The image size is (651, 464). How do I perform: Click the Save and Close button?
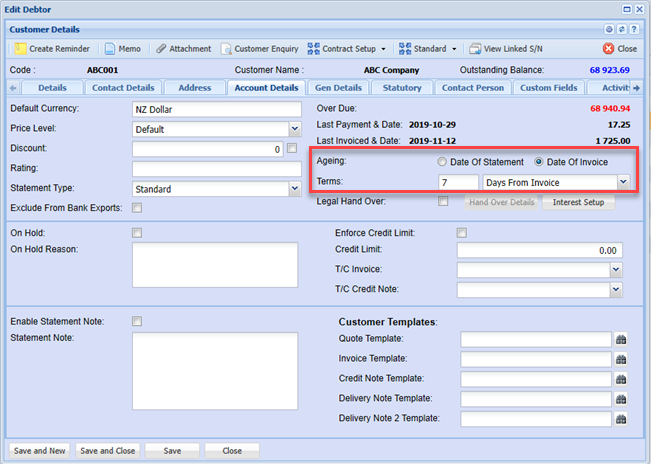[107, 451]
